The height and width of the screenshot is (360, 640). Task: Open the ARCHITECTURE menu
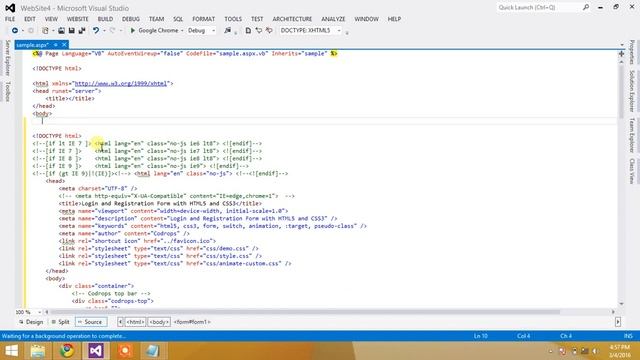tap(292, 19)
